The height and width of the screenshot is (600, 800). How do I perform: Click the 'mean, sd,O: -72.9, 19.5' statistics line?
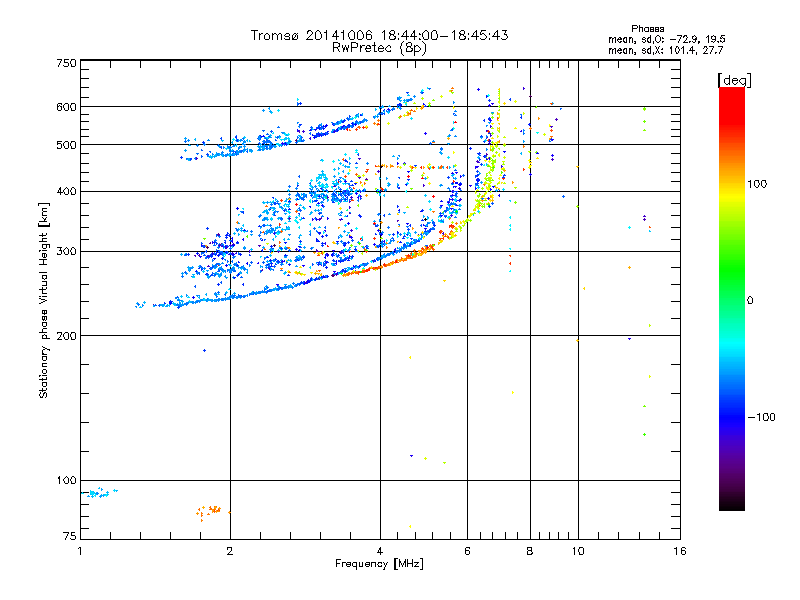[666, 39]
